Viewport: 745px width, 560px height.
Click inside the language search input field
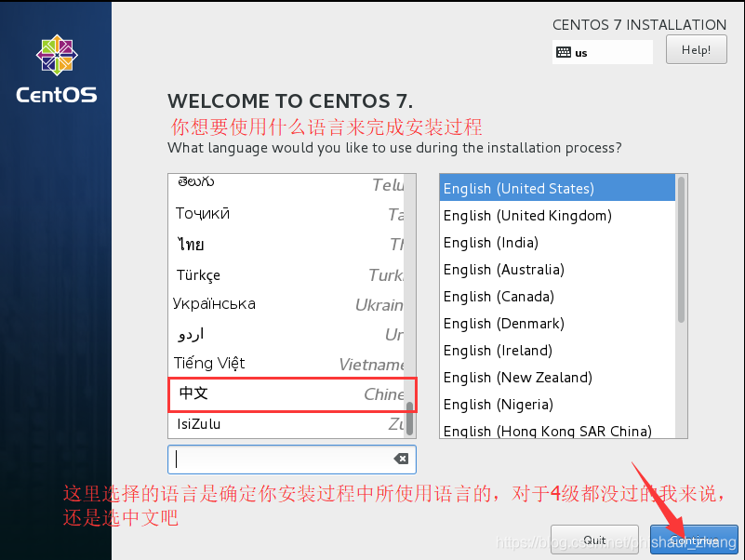point(279,459)
